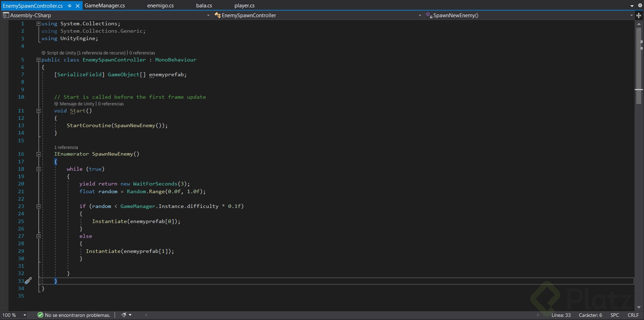The image size is (644, 320).
Task: Switch to the enemigo.cs tab
Action: [160, 6]
